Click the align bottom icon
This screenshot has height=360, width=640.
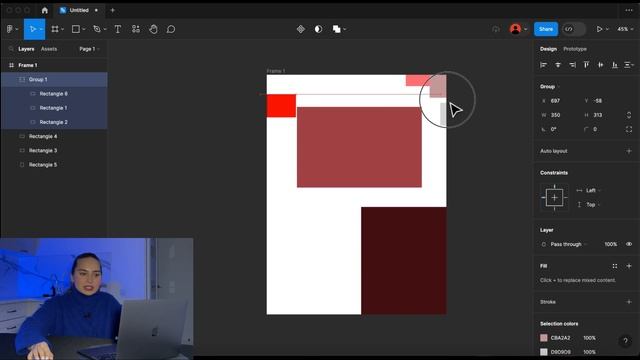point(615,65)
